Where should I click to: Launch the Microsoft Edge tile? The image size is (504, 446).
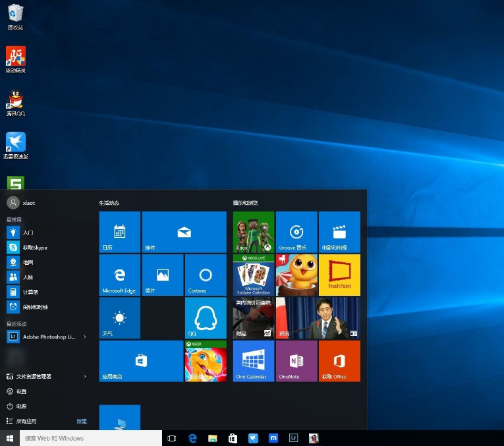[x=119, y=275]
